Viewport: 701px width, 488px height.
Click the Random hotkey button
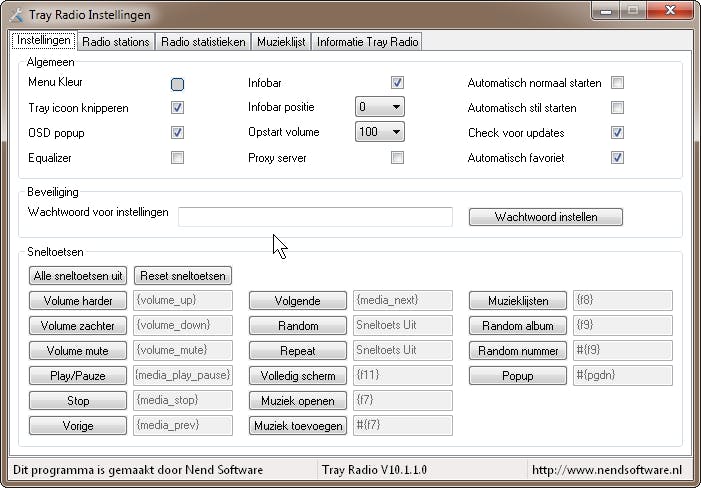tap(298, 326)
